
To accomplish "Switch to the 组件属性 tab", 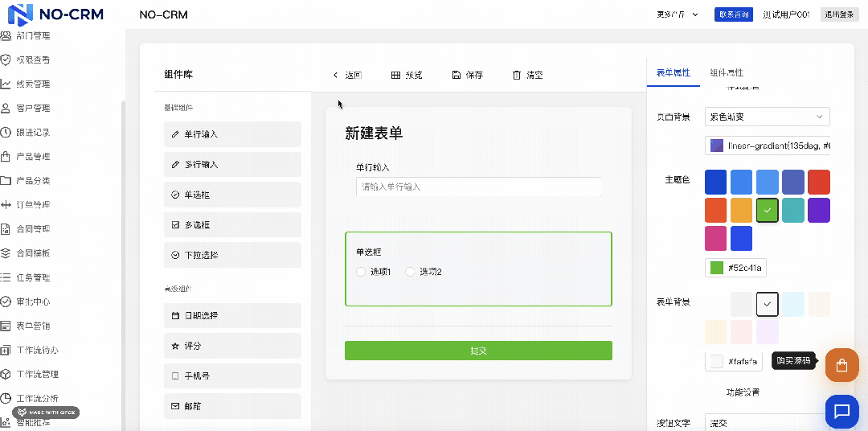I will point(727,72).
